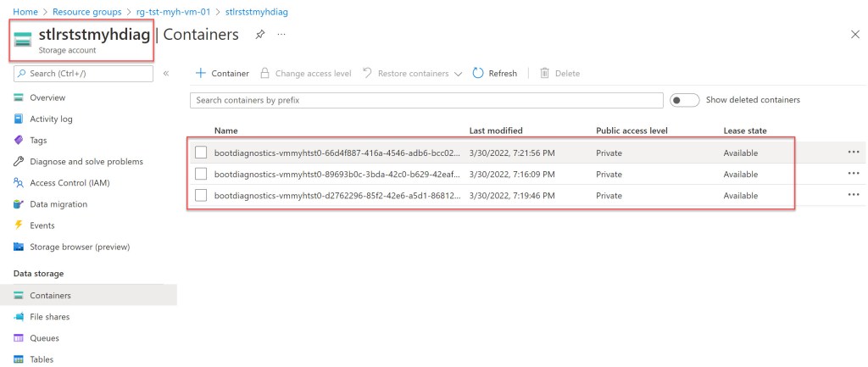
Task: Open Diagnose and solve problems
Action: (x=86, y=161)
